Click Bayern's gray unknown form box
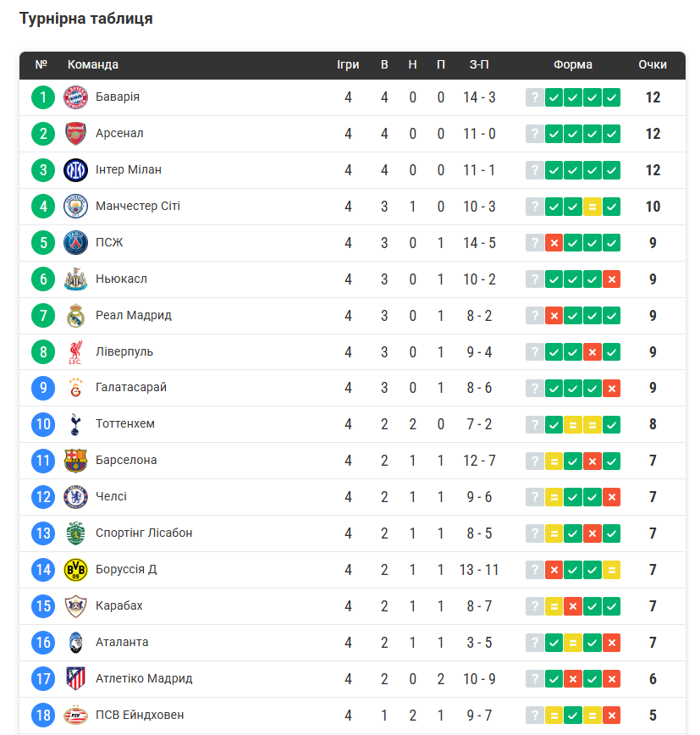The height and width of the screenshot is (735, 700). coord(534,97)
